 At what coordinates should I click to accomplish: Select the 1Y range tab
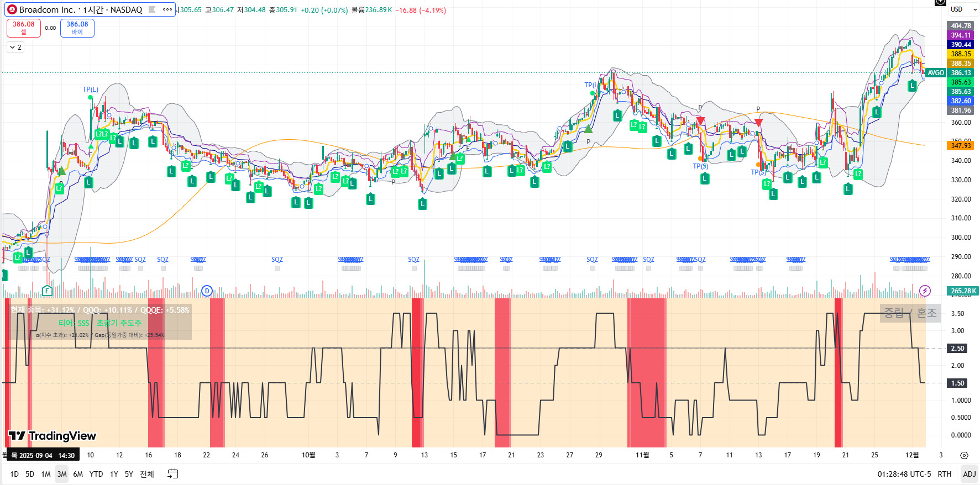coord(114,474)
